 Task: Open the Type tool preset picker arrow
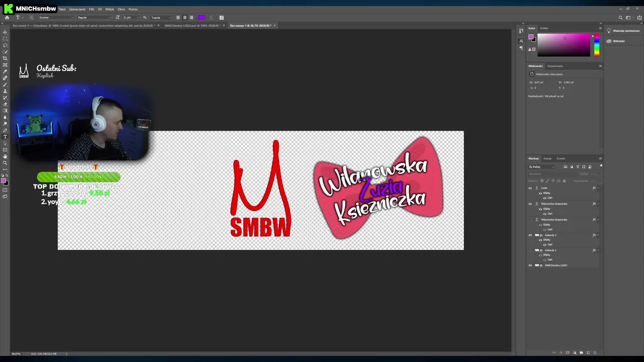(23, 18)
